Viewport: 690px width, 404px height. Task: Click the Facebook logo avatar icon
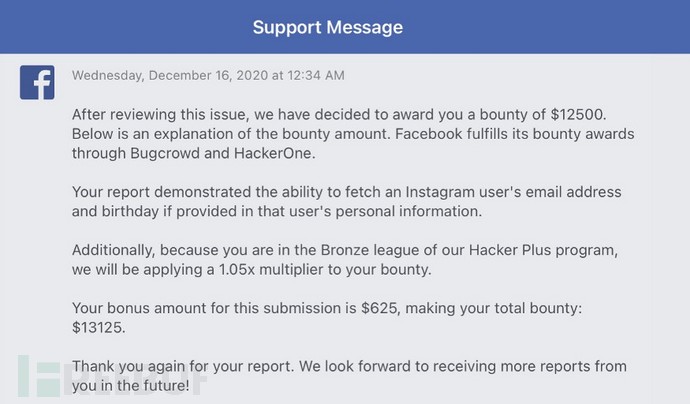click(x=37, y=82)
